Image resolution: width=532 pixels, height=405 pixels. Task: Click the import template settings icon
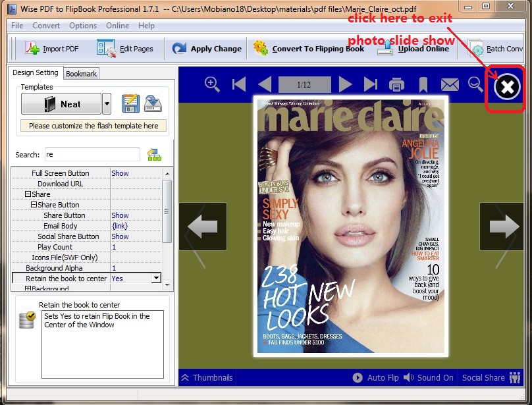153,103
